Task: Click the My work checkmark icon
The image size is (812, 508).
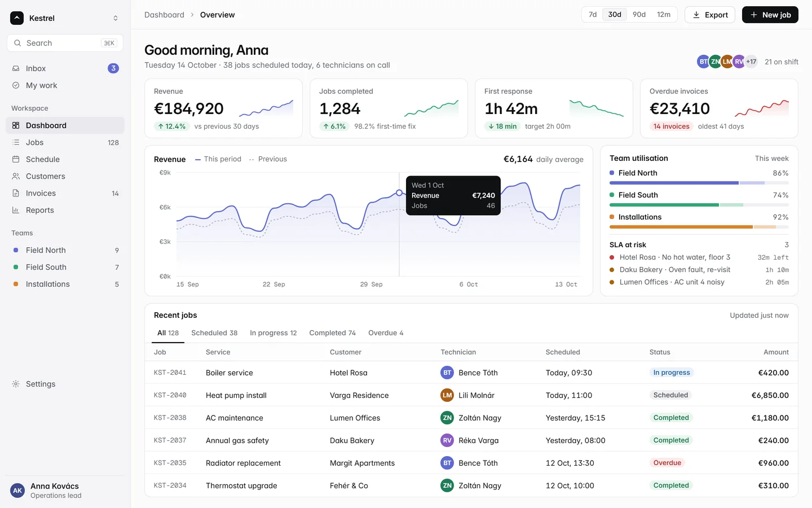Action: pyautogui.click(x=16, y=85)
